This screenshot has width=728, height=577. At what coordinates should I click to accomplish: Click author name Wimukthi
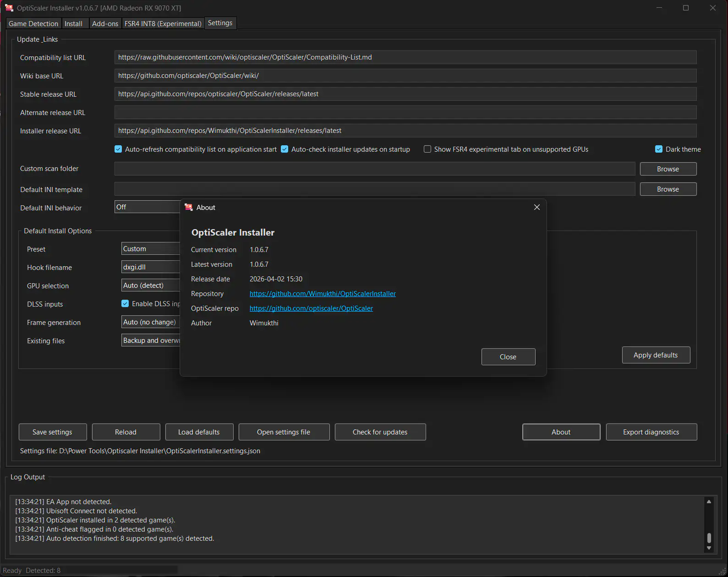click(x=264, y=323)
